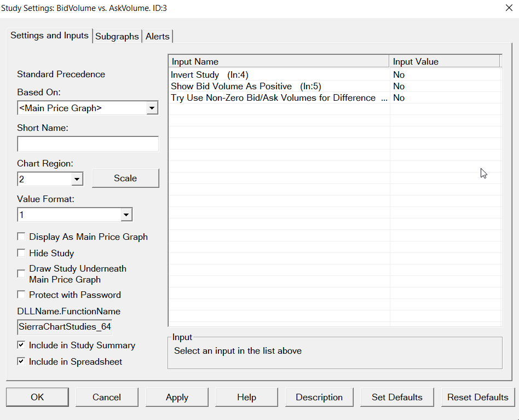Click the Input Name column header
Image resolution: width=519 pixels, height=420 pixels.
coord(279,61)
